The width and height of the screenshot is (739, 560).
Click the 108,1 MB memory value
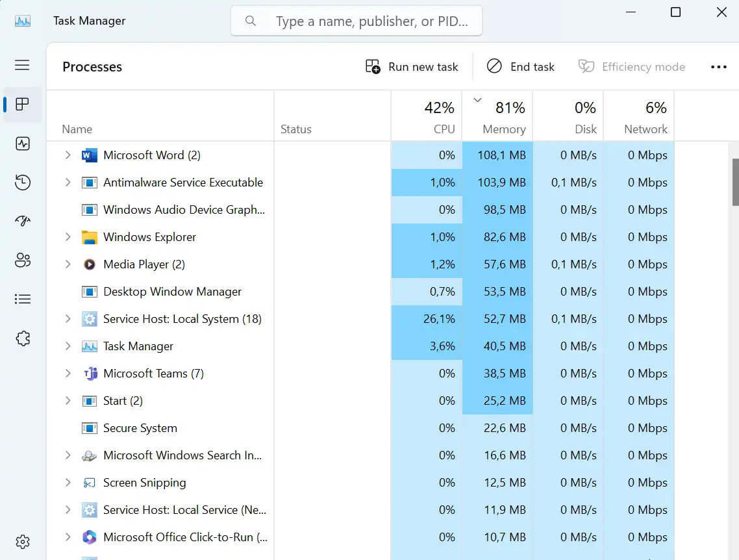tap(501, 155)
